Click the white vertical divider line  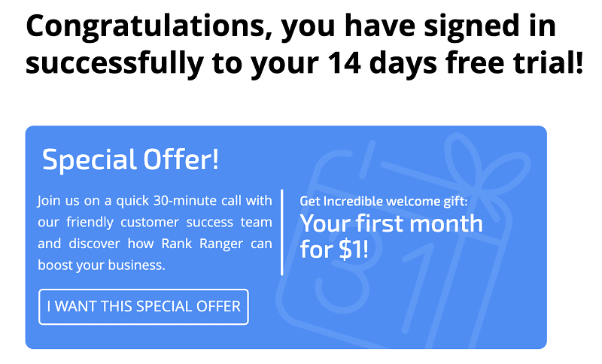click(x=282, y=232)
